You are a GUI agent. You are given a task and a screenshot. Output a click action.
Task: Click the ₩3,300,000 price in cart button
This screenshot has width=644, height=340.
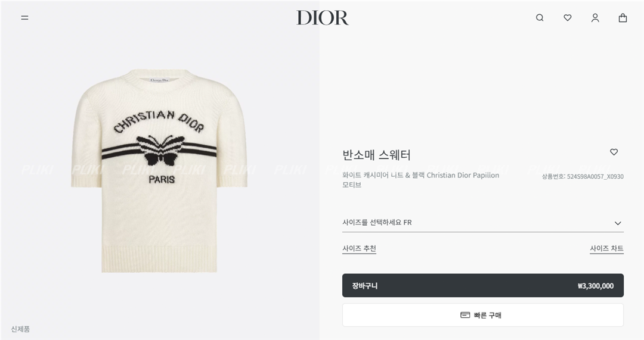[596, 286]
